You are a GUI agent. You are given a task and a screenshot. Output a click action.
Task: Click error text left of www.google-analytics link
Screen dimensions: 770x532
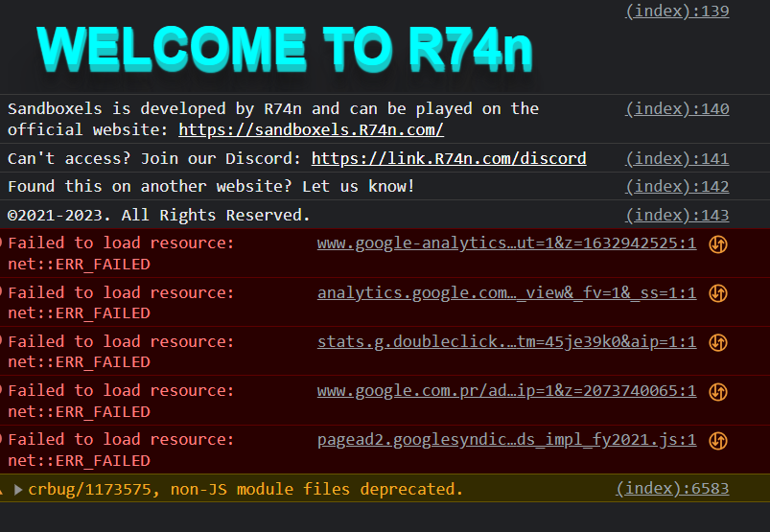(x=121, y=253)
